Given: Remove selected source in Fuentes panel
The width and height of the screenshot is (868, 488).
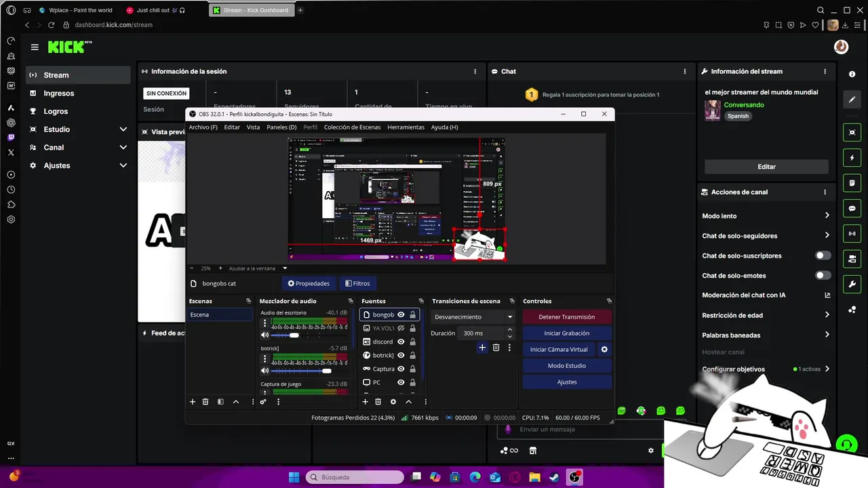Looking at the screenshot, I should [x=378, y=402].
